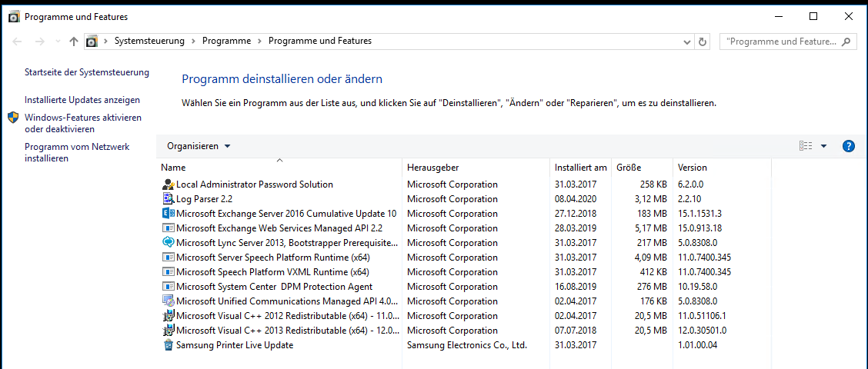868x369 pixels.
Task: Click install date 27.12.2018
Action: (575, 214)
